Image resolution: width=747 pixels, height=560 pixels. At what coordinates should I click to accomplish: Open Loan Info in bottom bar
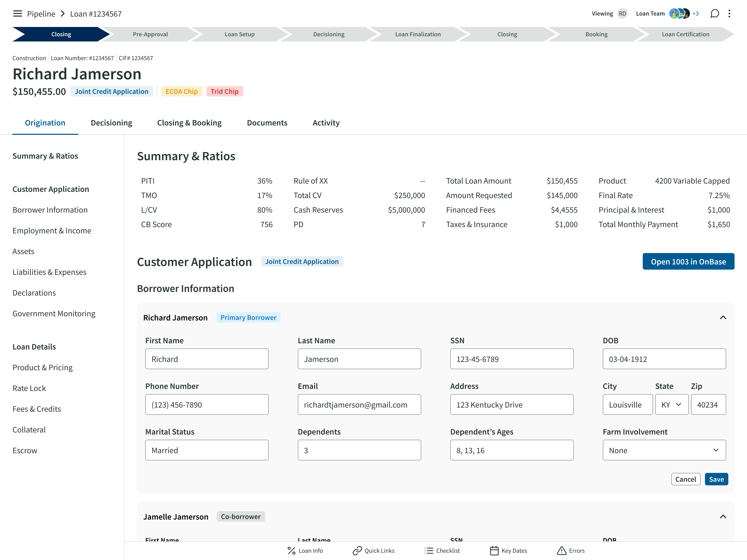tap(305, 551)
